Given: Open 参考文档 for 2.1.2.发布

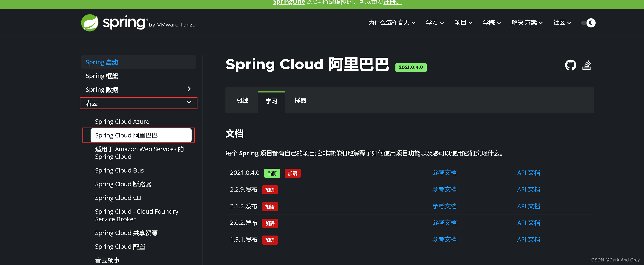Looking at the screenshot, I should (x=444, y=206).
